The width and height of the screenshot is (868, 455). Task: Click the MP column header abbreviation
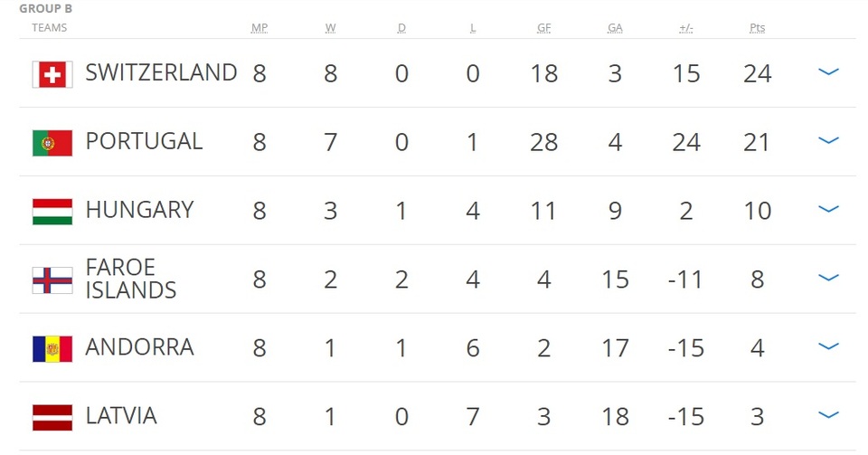pos(259,28)
